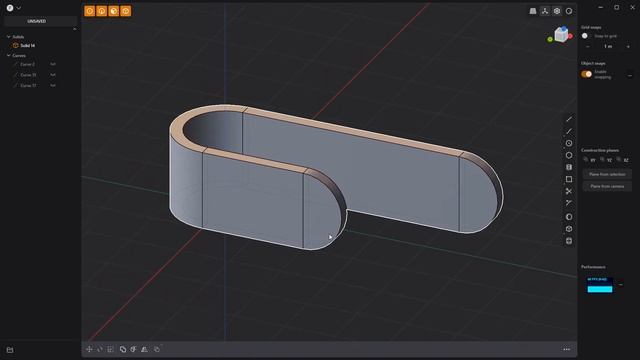Select the Center circle tool
The height and width of the screenshot is (360, 640).
pos(569,143)
